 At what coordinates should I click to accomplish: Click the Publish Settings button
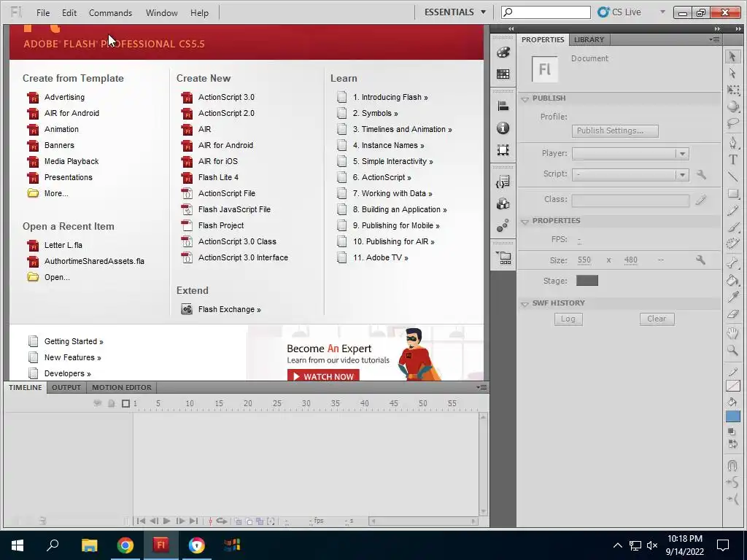615,131
